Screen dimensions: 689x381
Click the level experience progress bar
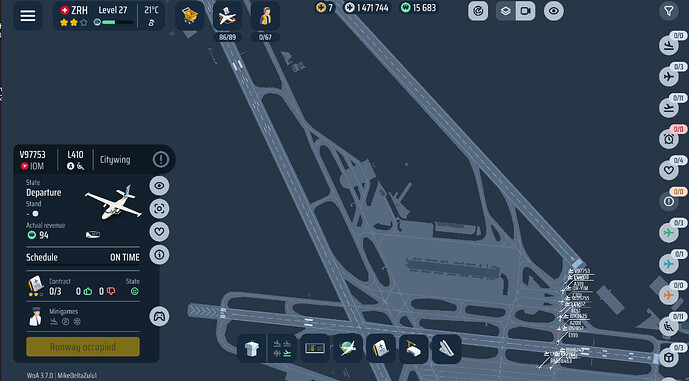[117, 22]
